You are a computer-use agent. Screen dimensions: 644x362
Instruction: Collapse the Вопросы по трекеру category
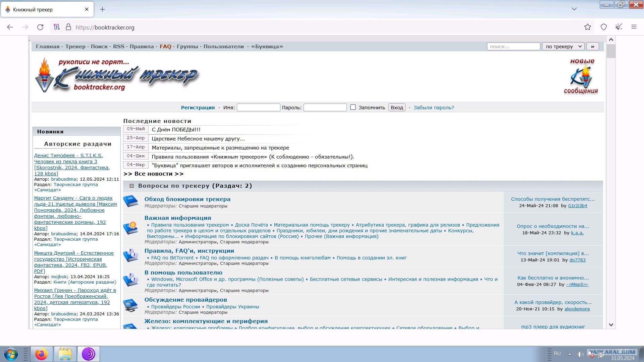click(132, 186)
